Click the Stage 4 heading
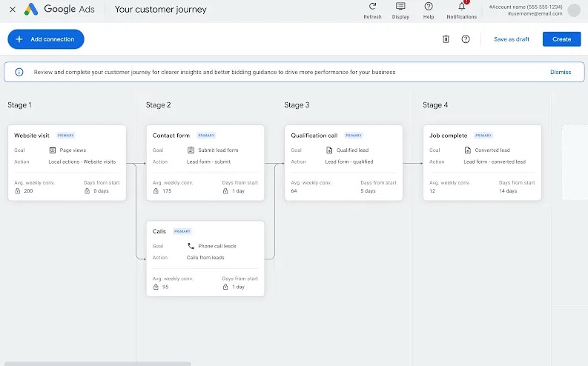Image resolution: width=588 pixels, height=366 pixels. pos(435,105)
